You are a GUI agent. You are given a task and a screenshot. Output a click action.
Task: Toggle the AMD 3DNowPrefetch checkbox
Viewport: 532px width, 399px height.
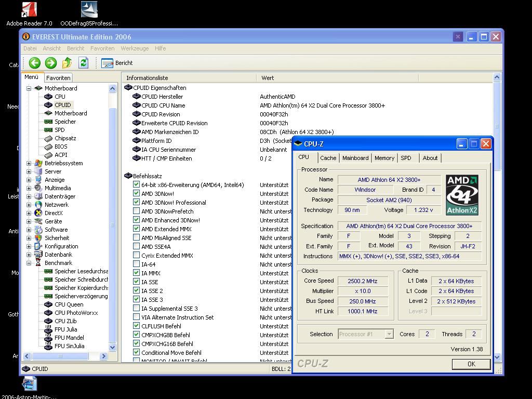(137, 211)
